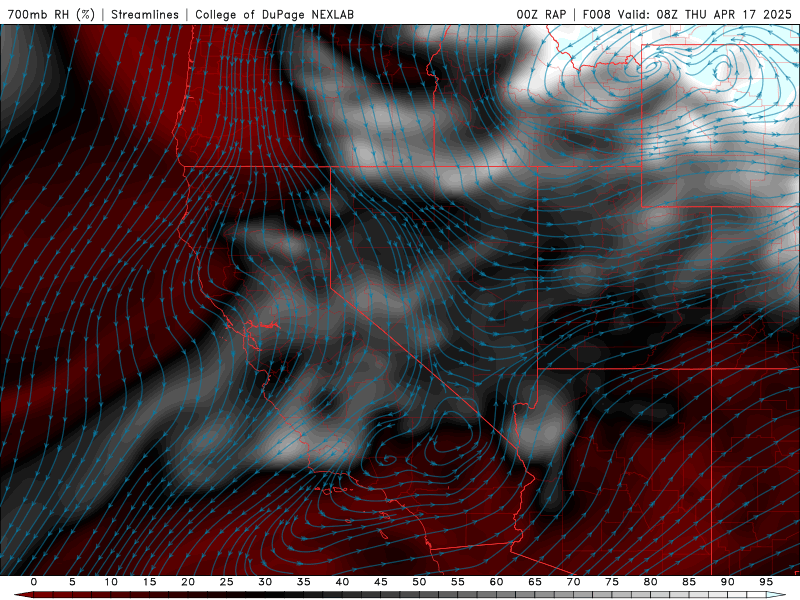Select the 45 tick label on the legend

(x=381, y=582)
